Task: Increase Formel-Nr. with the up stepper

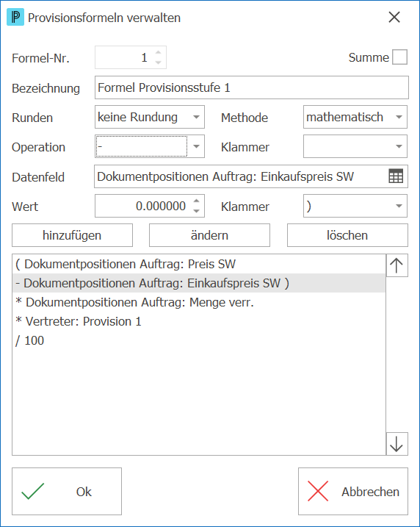Action: 158,52
